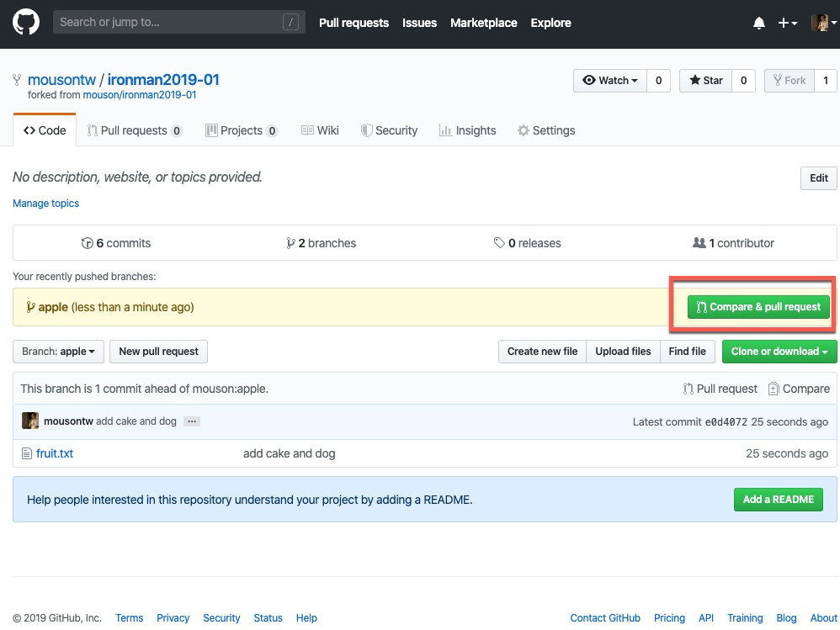Switch to the Wiki tab
840x630 pixels.
320,130
